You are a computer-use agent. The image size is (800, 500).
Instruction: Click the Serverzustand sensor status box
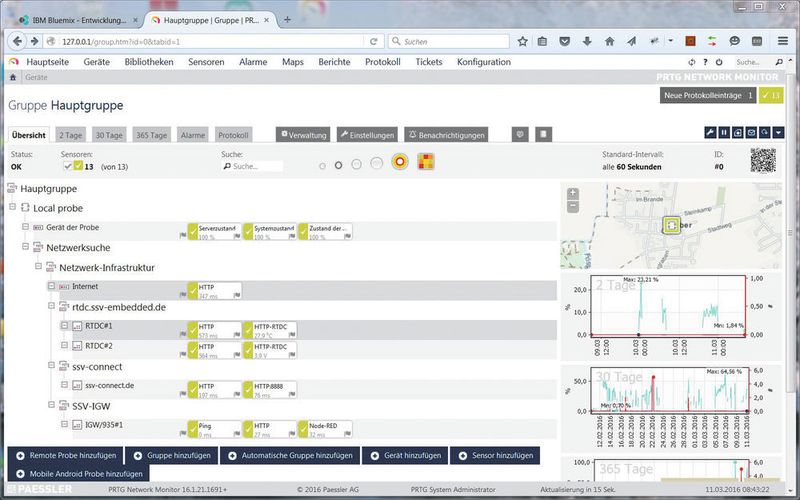click(214, 232)
